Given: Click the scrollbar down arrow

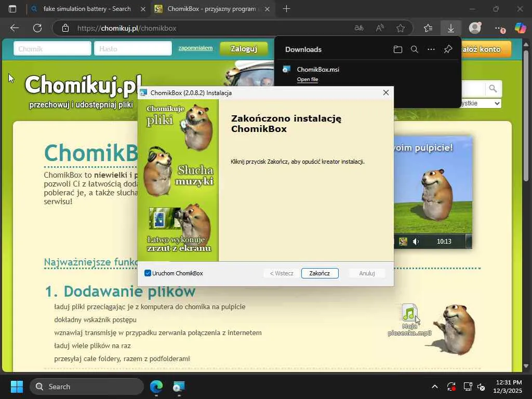Looking at the screenshot, I should coord(526,366).
